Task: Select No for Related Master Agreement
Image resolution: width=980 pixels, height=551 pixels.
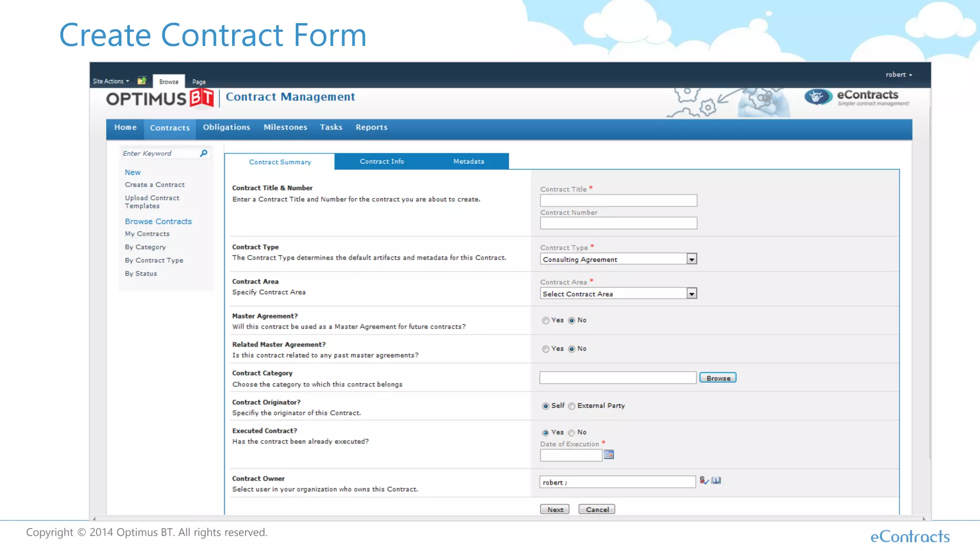Action: (571, 349)
